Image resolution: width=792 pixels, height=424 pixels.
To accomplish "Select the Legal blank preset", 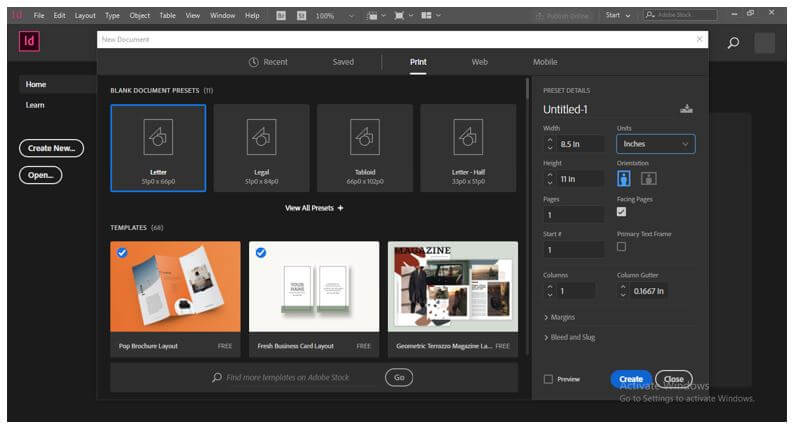I will (x=261, y=148).
